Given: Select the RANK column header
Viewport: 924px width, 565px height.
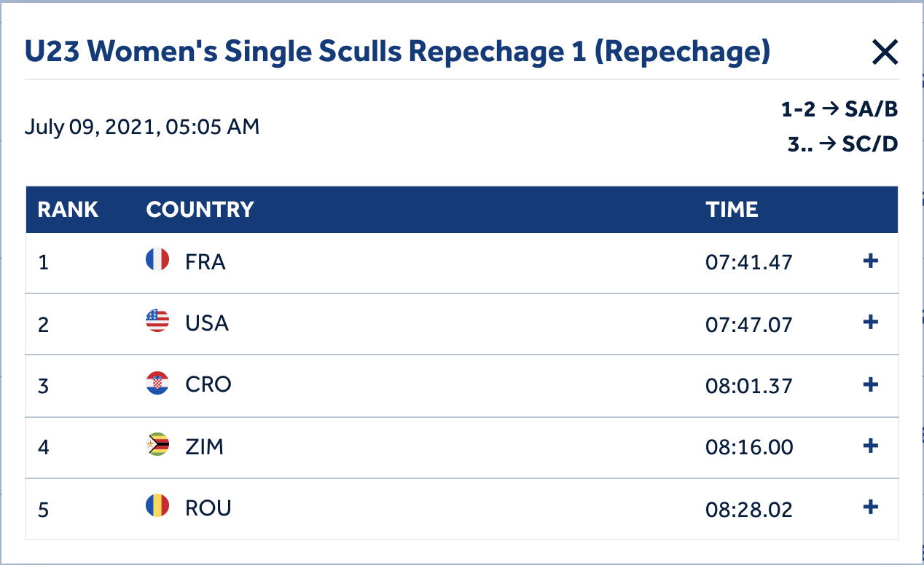Looking at the screenshot, I should tap(68, 210).
